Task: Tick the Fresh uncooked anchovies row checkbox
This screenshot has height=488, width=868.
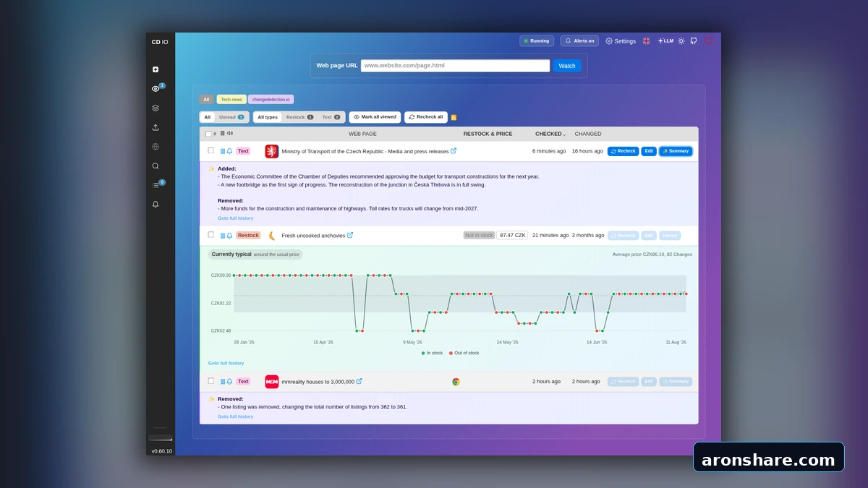Action: pos(211,234)
